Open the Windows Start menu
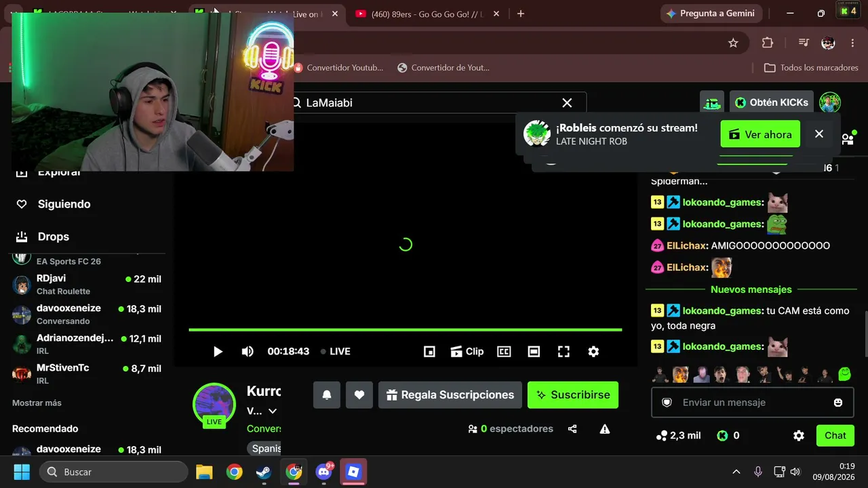This screenshot has height=488, width=868. 22,472
